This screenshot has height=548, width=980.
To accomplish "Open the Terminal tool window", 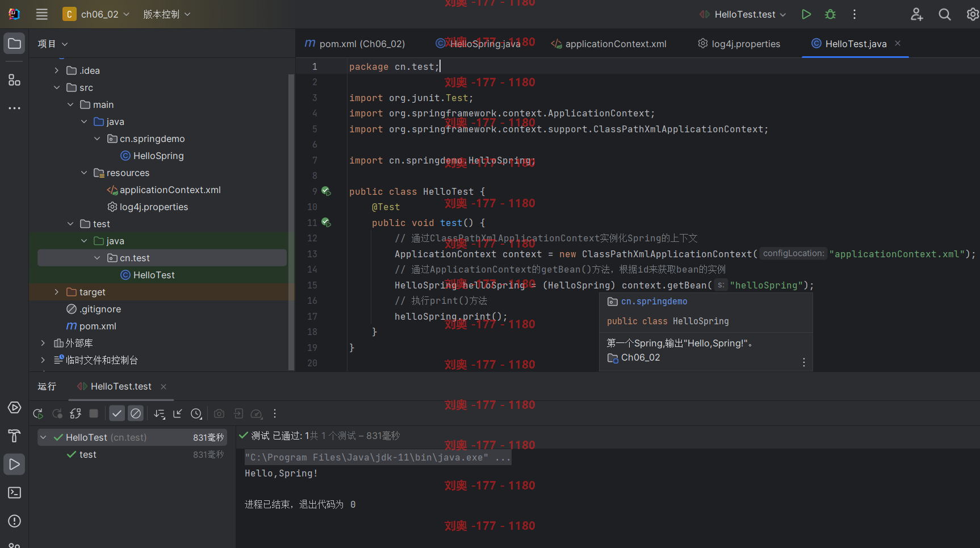I will pos(14,492).
